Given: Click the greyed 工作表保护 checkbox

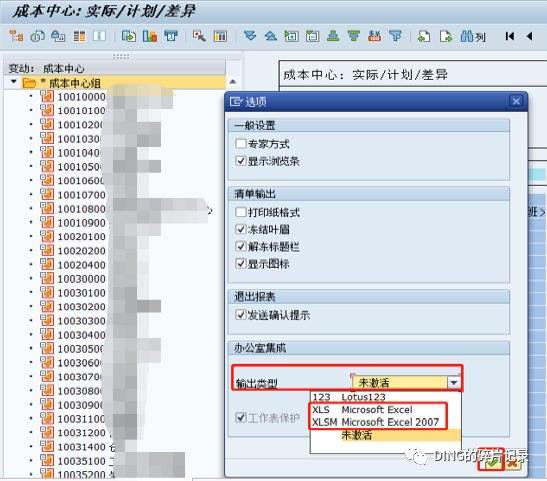Looking at the screenshot, I should click(241, 418).
